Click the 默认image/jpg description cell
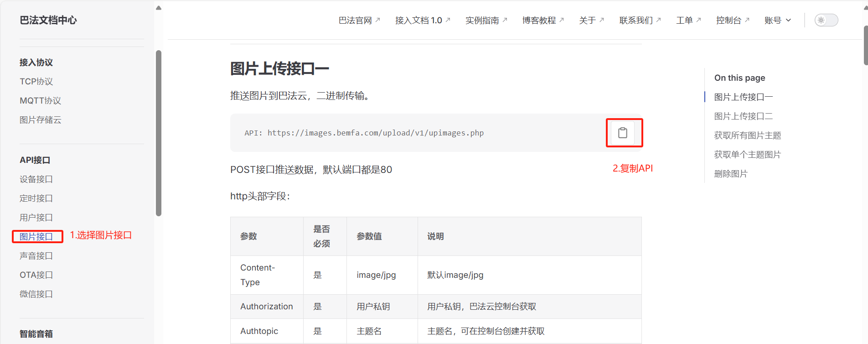 point(529,275)
